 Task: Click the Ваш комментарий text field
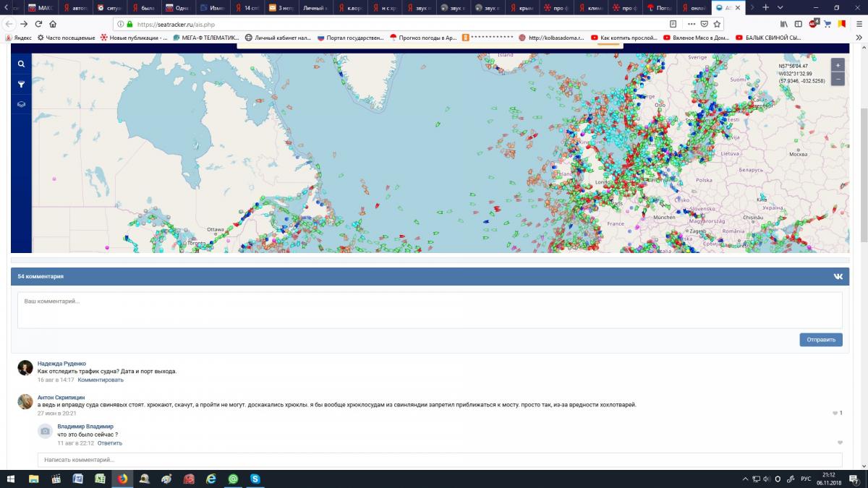coord(430,310)
